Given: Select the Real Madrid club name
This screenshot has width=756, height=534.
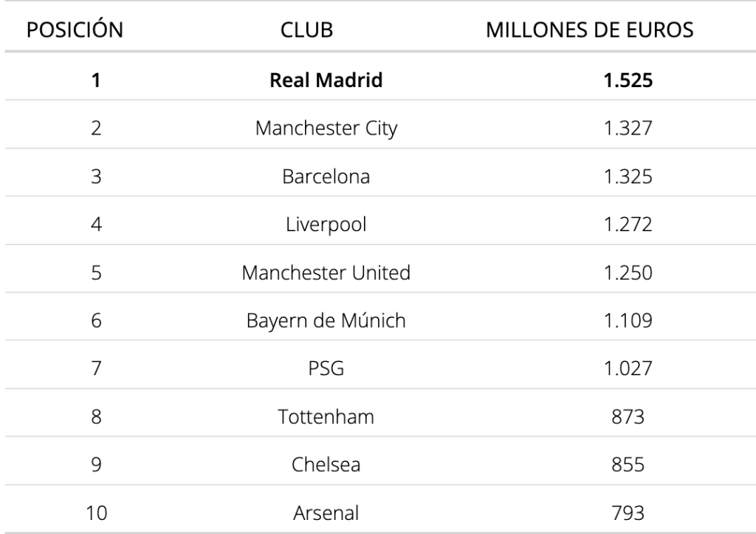Looking at the screenshot, I should [326, 80].
